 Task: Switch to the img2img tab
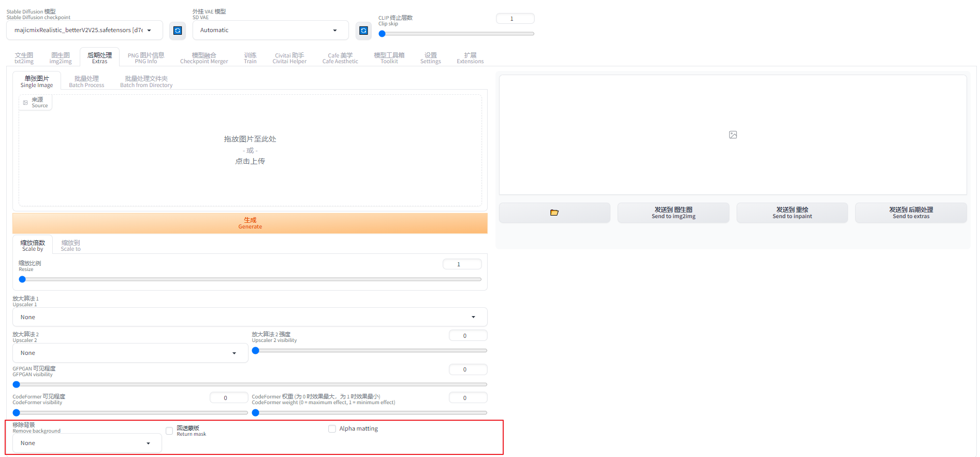[x=61, y=58]
